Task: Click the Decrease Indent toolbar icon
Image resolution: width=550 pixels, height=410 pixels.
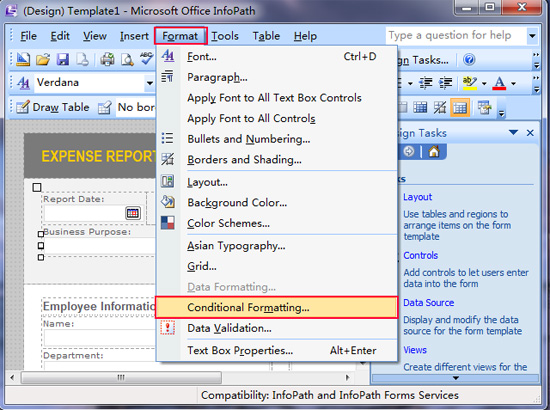Action: coord(426,83)
